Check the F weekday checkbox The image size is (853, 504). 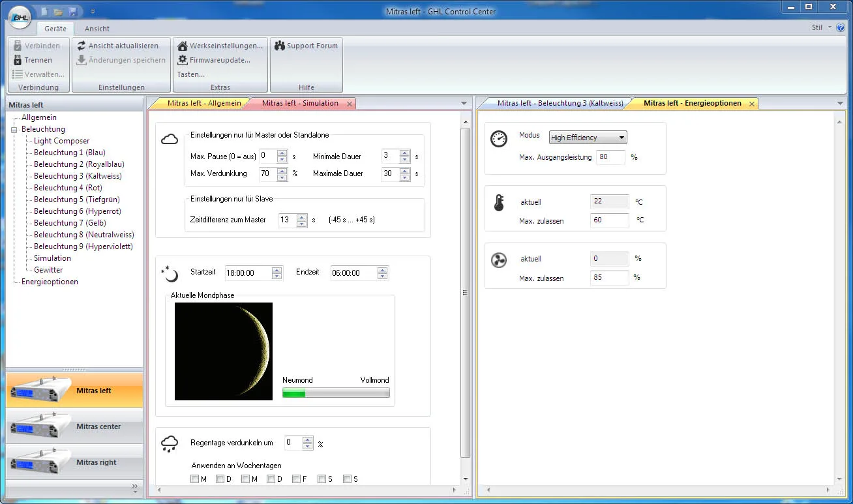pos(296,479)
